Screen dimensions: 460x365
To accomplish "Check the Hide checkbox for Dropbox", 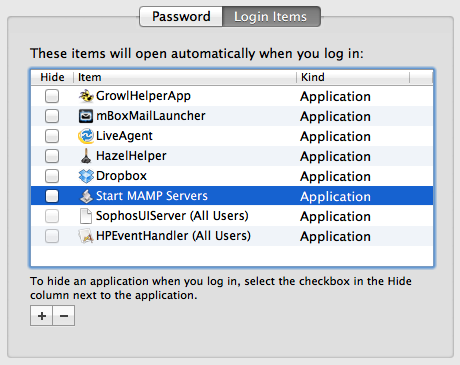I will coord(52,176).
